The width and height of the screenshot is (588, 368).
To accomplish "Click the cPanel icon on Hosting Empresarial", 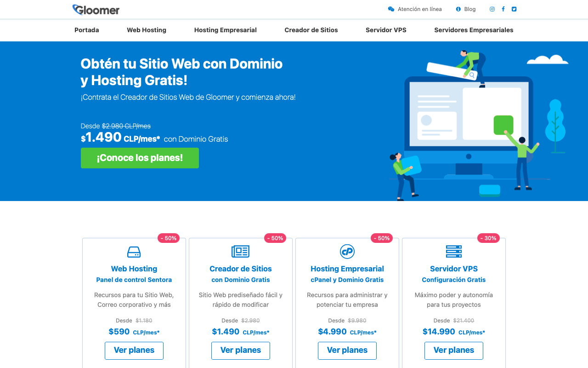I will [347, 252].
